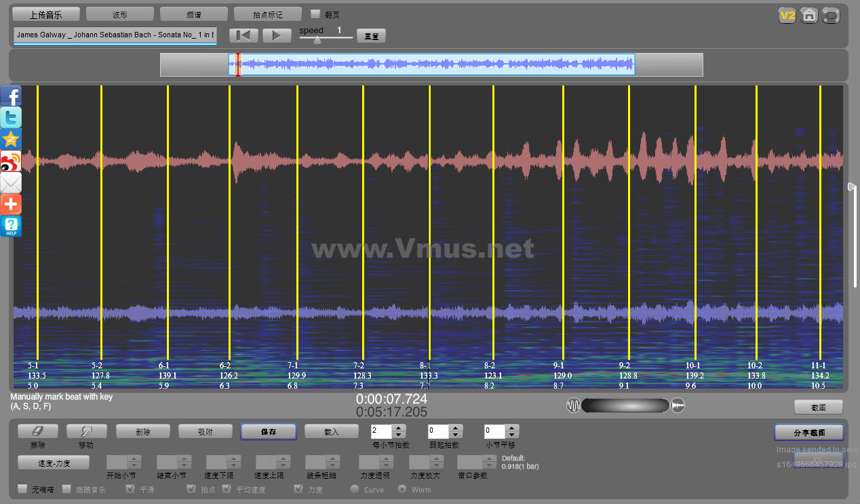Switch to the 频谱 spectrum view

[x=194, y=14]
